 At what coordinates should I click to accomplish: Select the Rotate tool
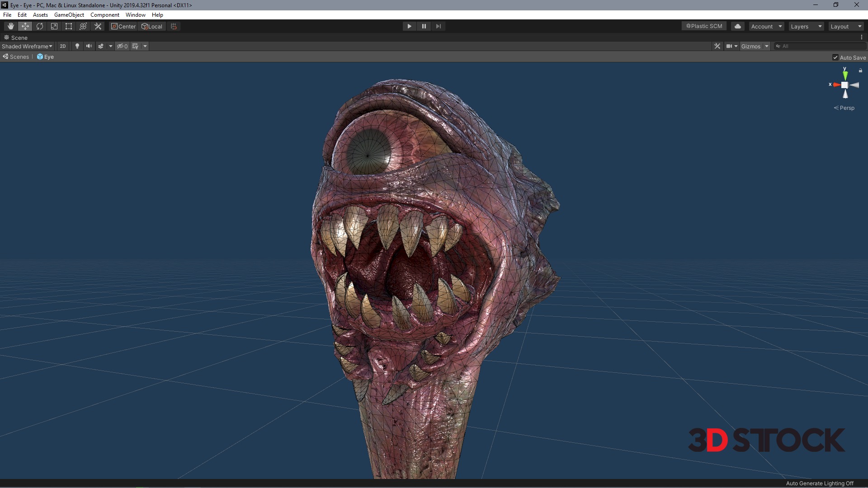40,26
